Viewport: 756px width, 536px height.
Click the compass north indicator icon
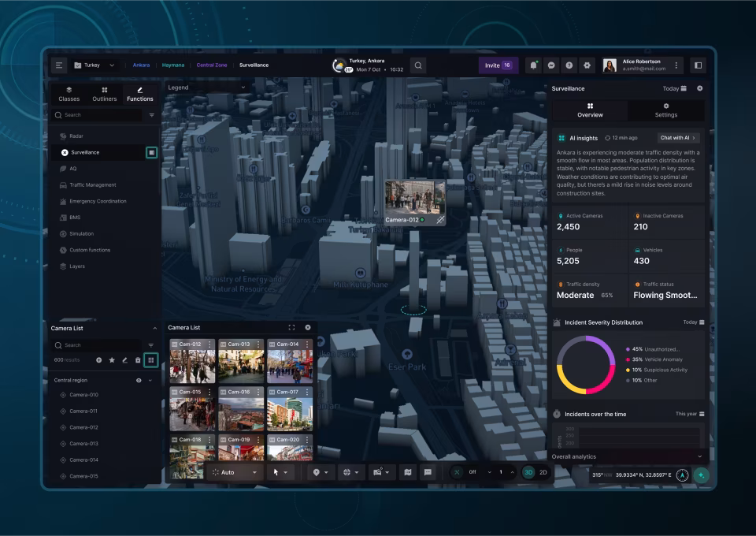click(682, 475)
